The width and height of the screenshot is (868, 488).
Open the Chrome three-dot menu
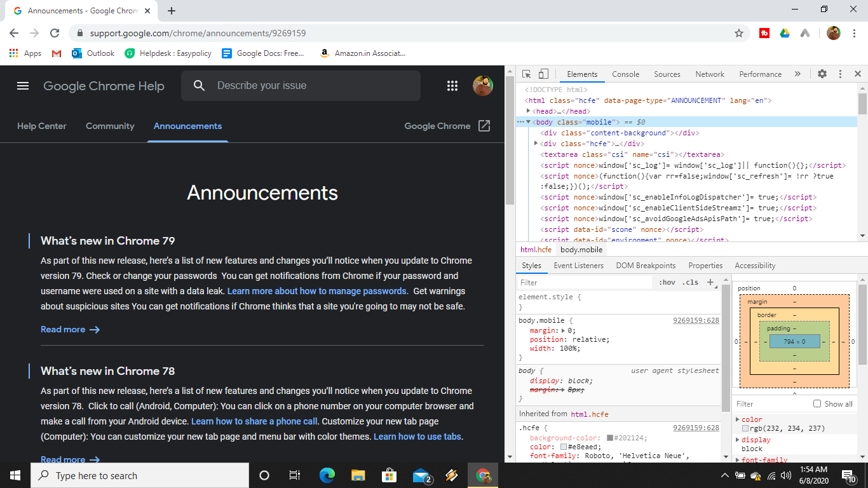[x=855, y=33]
